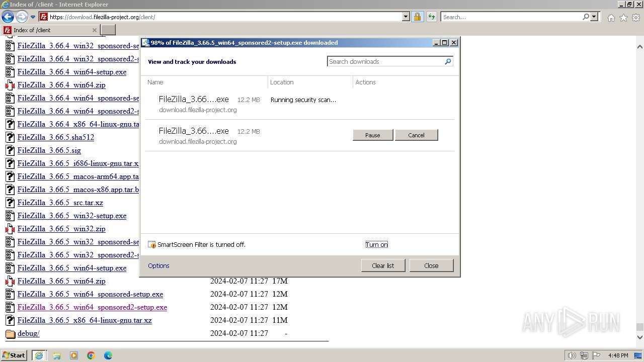Open the search provider dropdown arrow

click(x=594, y=17)
